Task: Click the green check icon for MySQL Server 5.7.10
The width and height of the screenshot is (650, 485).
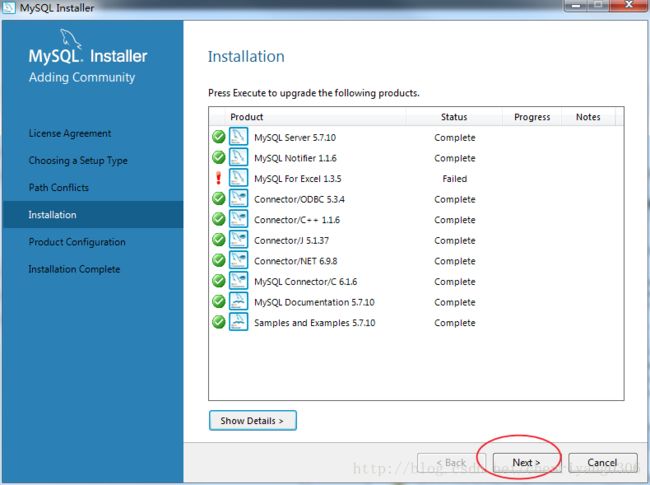Action: click(x=218, y=137)
